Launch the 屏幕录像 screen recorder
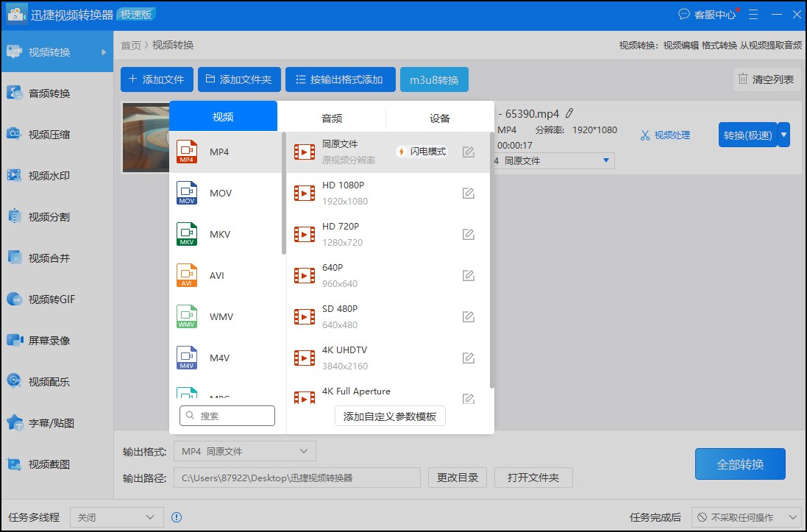 [x=51, y=341]
